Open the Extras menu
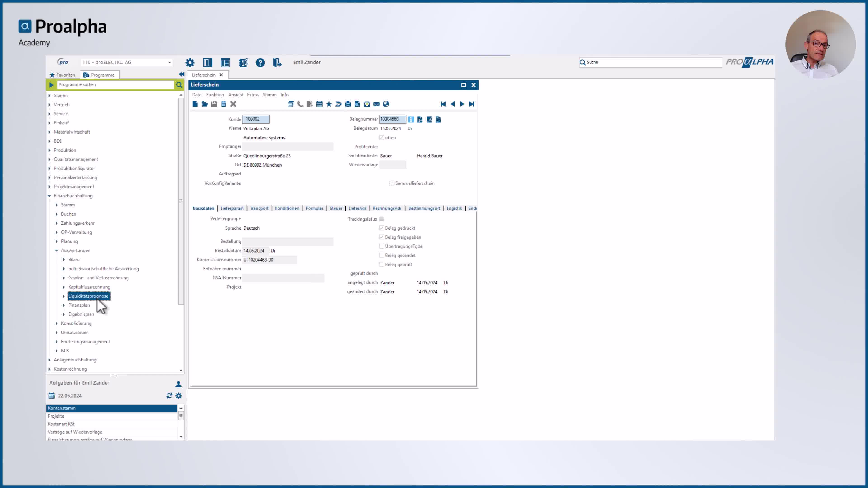The image size is (868, 488). [253, 95]
